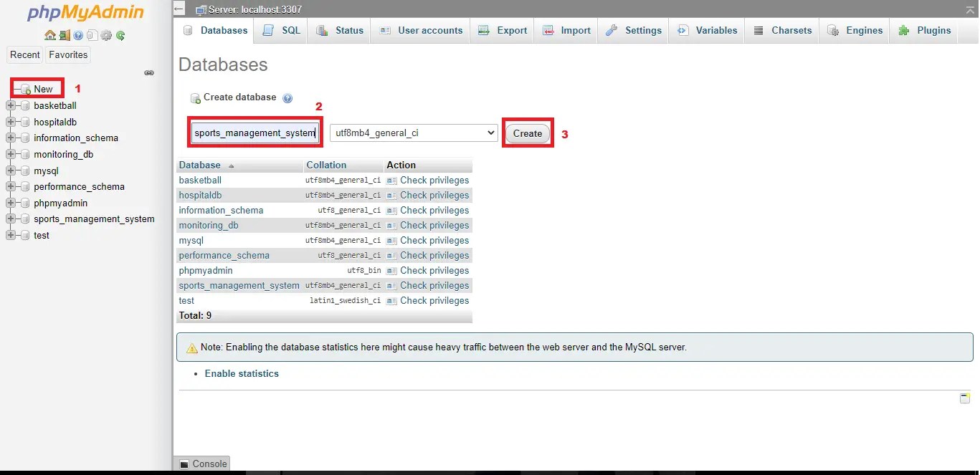Click Enable statistics link
980x475 pixels.
242,373
